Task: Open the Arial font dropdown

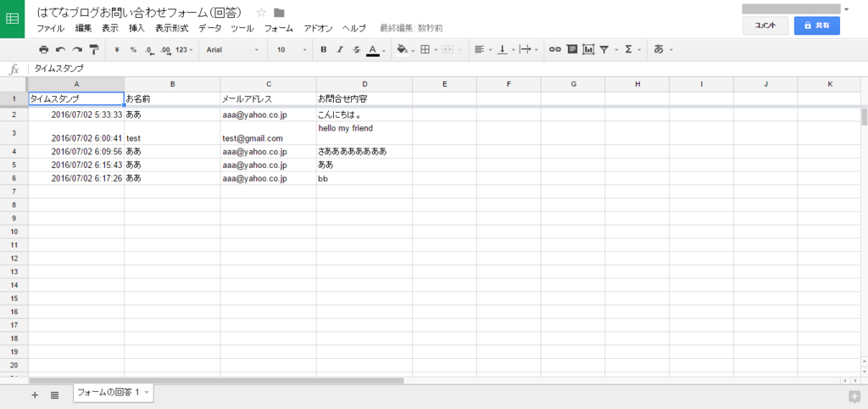Action: [x=232, y=50]
